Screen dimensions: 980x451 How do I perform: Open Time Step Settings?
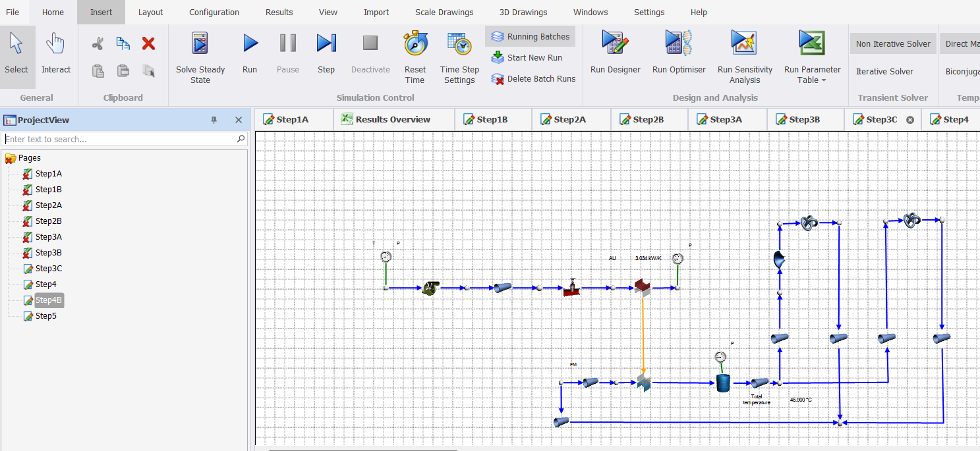tap(459, 44)
